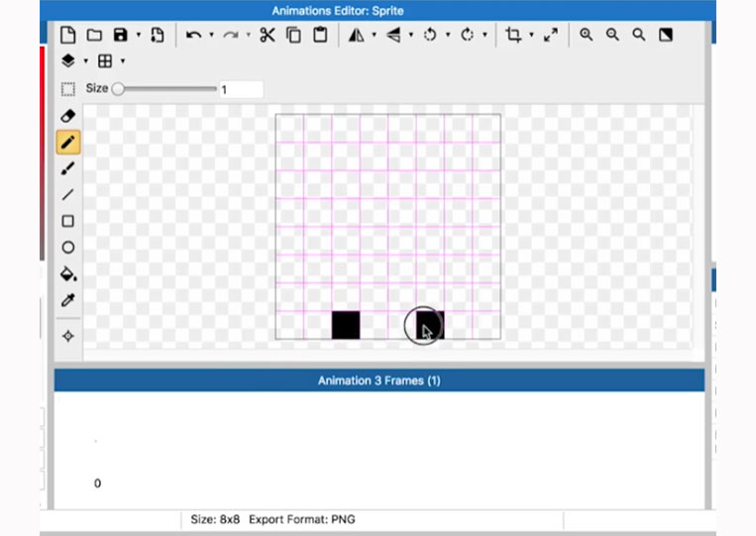Screen dimensions: 756x536
Task: Rotate the sprite clockwise
Action: pyautogui.click(x=468, y=35)
